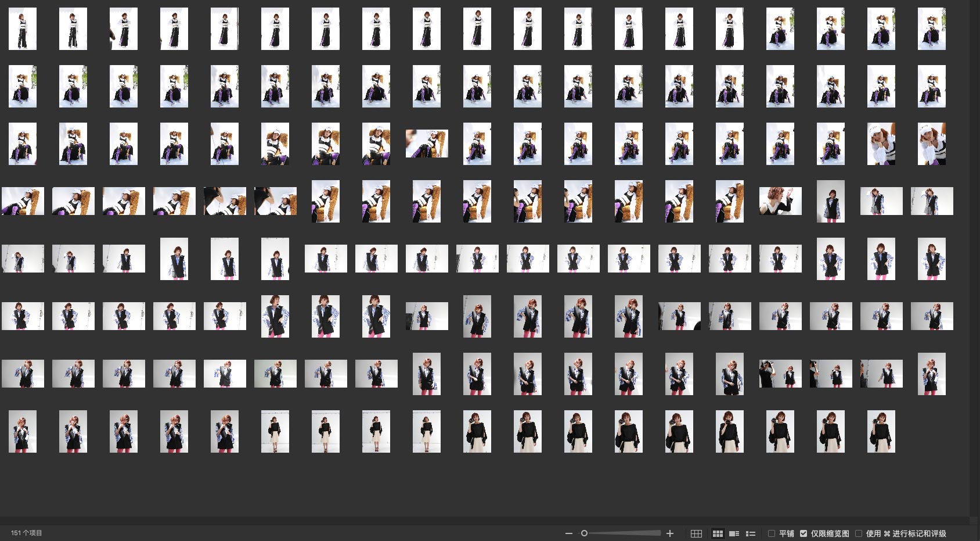
Task: Uncheck the 仅限缩览图 checkbox
Action: 804,533
